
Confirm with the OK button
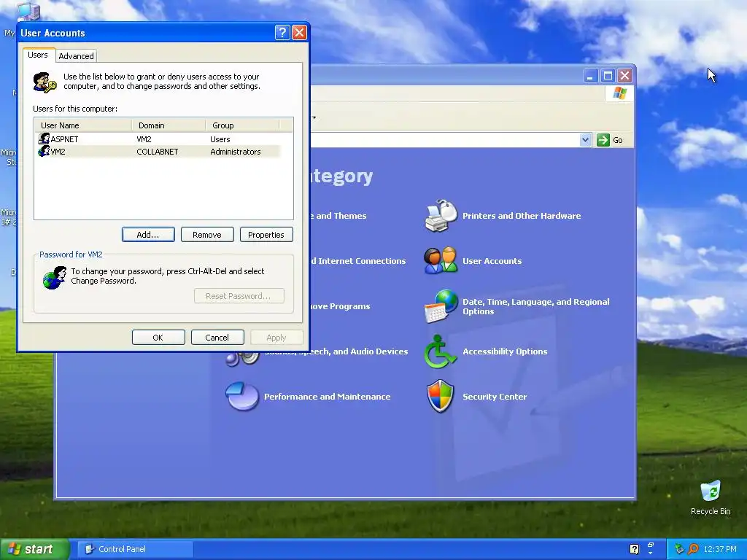(158, 337)
